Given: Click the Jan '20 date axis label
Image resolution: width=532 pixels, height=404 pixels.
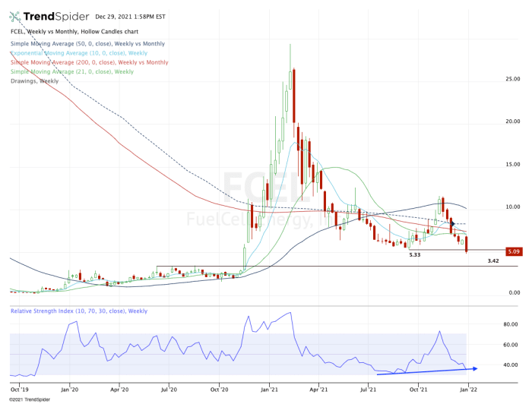Looking at the screenshot, I should [70, 390].
